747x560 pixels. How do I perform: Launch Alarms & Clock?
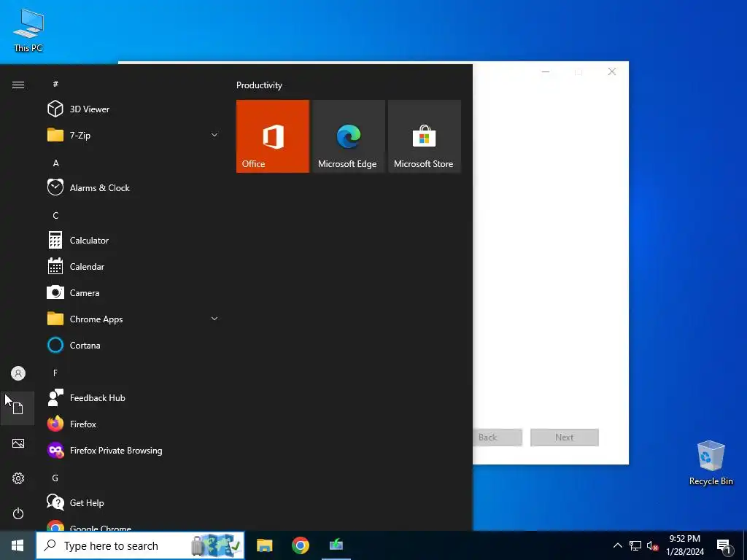133,187
